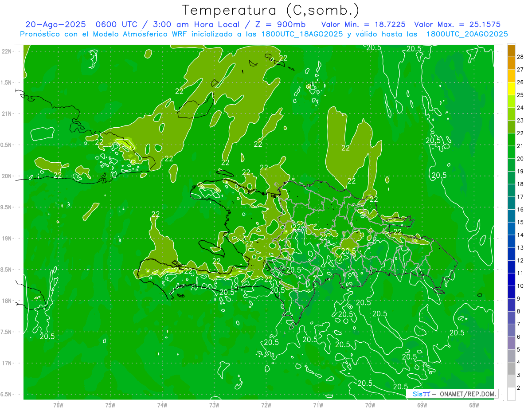Click the color bar label '28'
Viewport: 532px width, 411px height.
pyautogui.click(x=521, y=57)
